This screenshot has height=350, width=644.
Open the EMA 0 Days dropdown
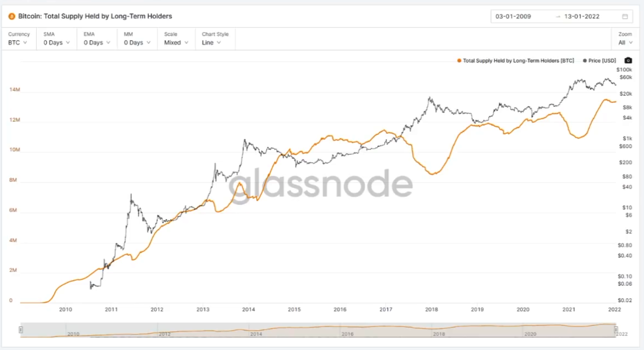(97, 39)
